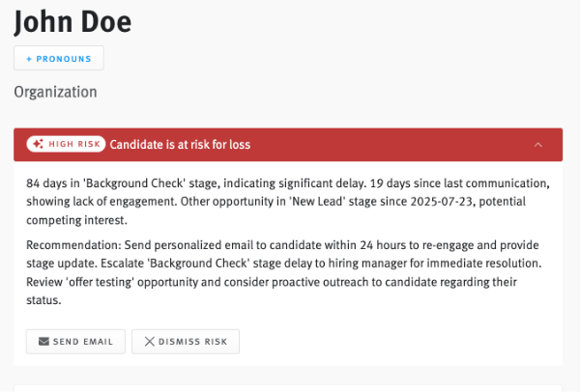Send email to the at-risk candidate
Viewport: 580px width, 392px height.
point(75,342)
